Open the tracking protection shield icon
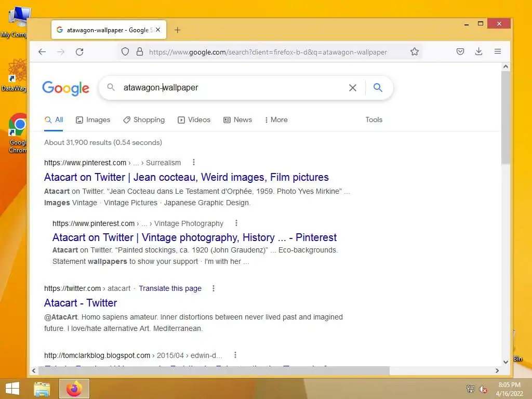Image resolution: width=532 pixels, height=399 pixels. [125, 51]
